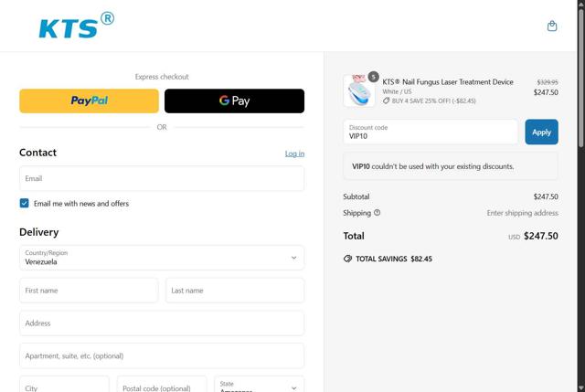
Task: Click the Apartment, suite, etc. field
Action: (162, 355)
